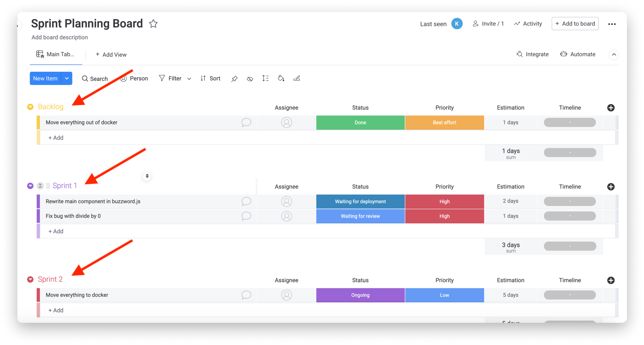The image size is (644, 345).
Task: Set timeline for Fix bug with divide by 0
Action: [x=570, y=216]
